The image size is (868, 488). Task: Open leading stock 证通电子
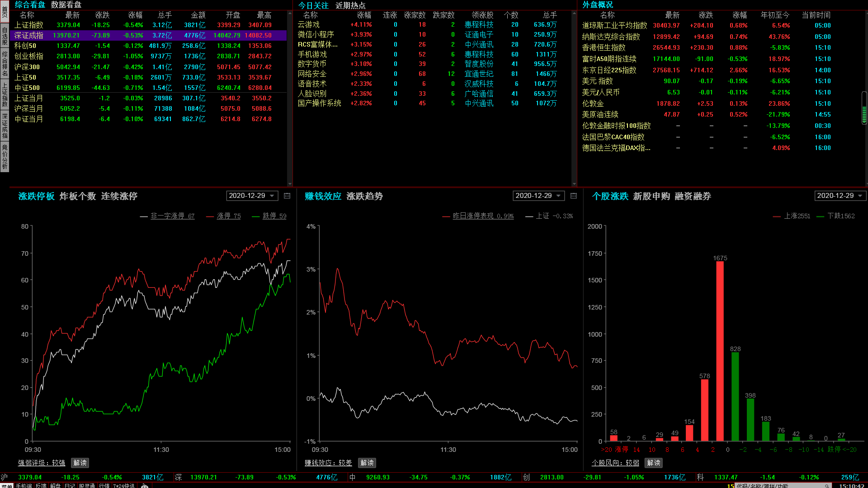point(479,34)
